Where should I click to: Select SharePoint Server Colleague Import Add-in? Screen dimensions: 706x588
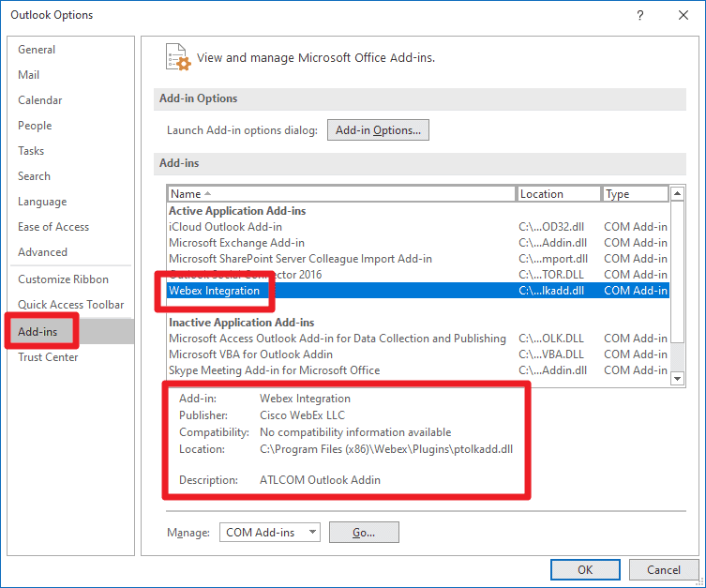(418, 259)
